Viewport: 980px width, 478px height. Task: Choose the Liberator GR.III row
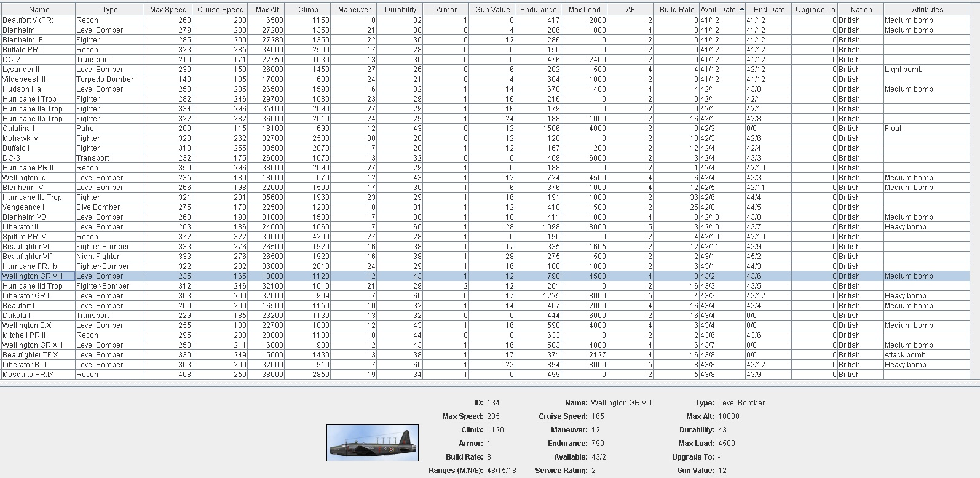(486, 296)
